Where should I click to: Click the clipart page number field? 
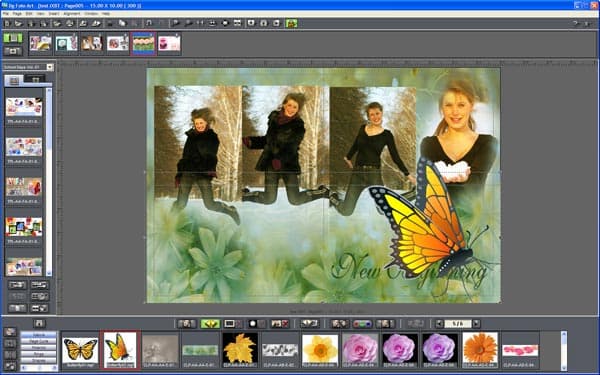click(x=458, y=324)
